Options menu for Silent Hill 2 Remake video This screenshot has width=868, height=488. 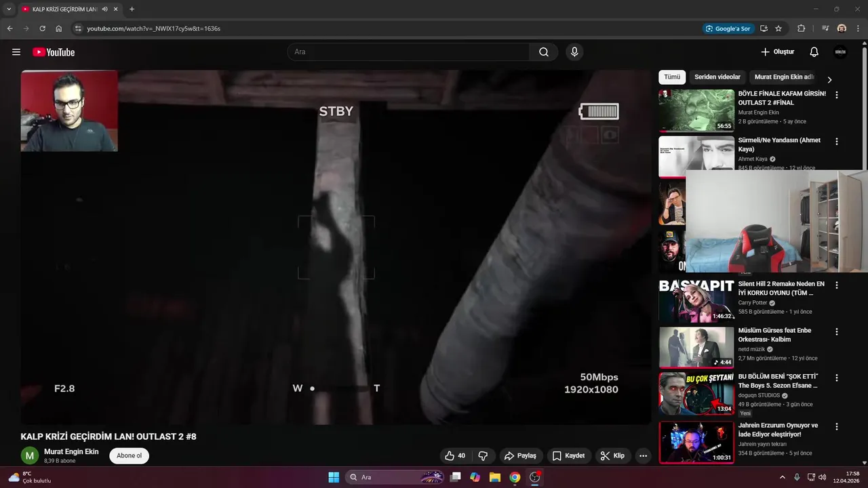837,285
